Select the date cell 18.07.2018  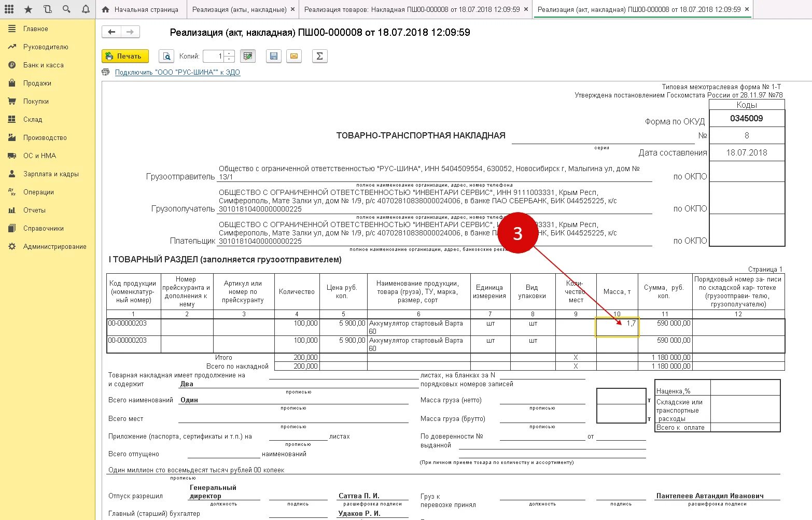coord(747,152)
